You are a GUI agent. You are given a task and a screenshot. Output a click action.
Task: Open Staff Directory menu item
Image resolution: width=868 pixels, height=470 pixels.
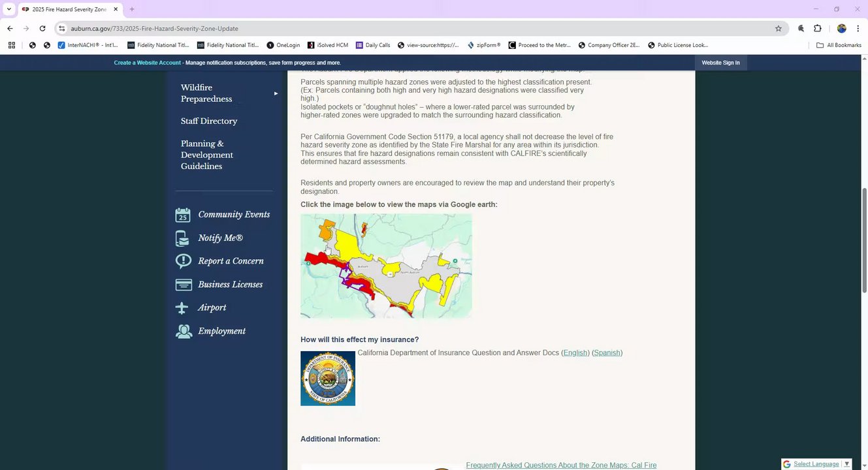click(x=209, y=121)
